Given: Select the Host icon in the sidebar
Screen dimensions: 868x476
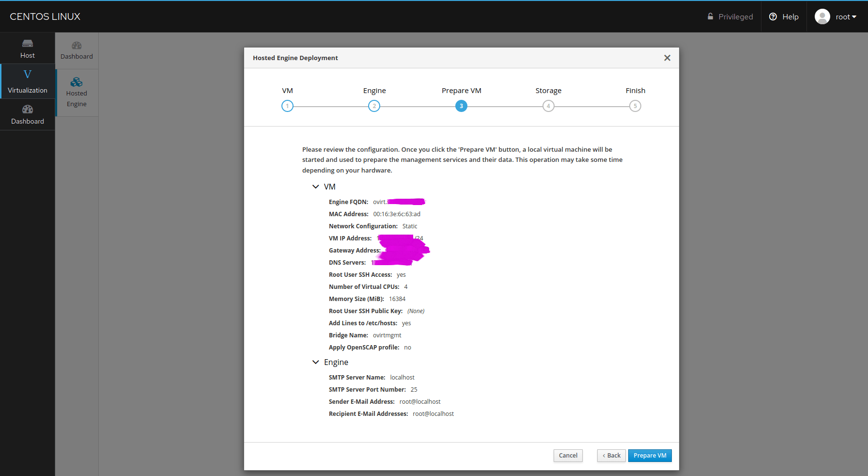Looking at the screenshot, I should coord(27,48).
